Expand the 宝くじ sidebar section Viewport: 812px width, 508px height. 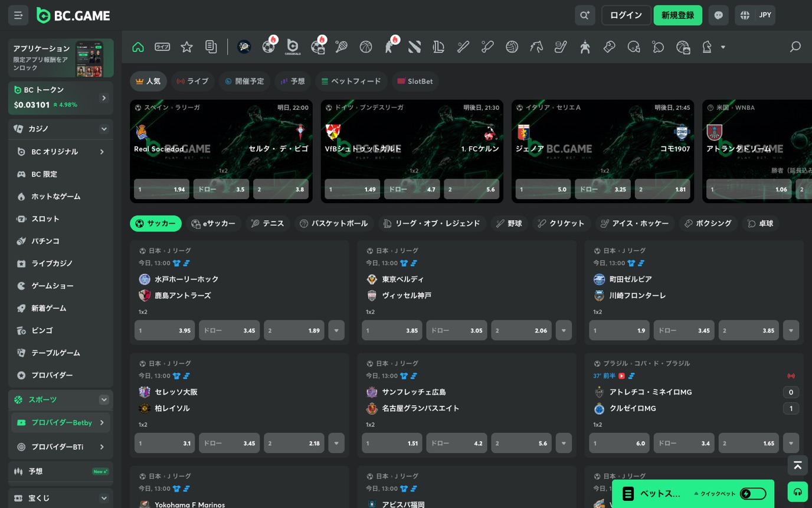(104, 498)
